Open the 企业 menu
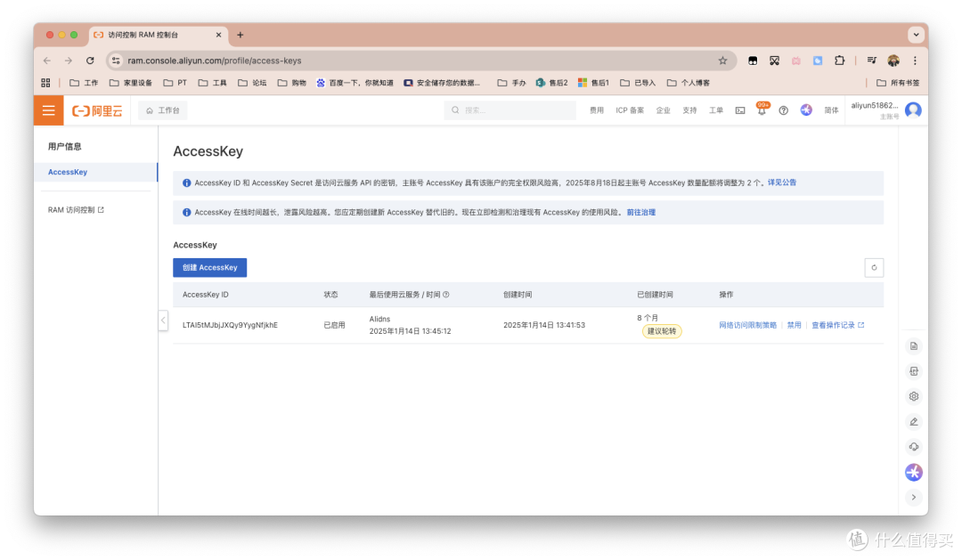 tap(664, 110)
